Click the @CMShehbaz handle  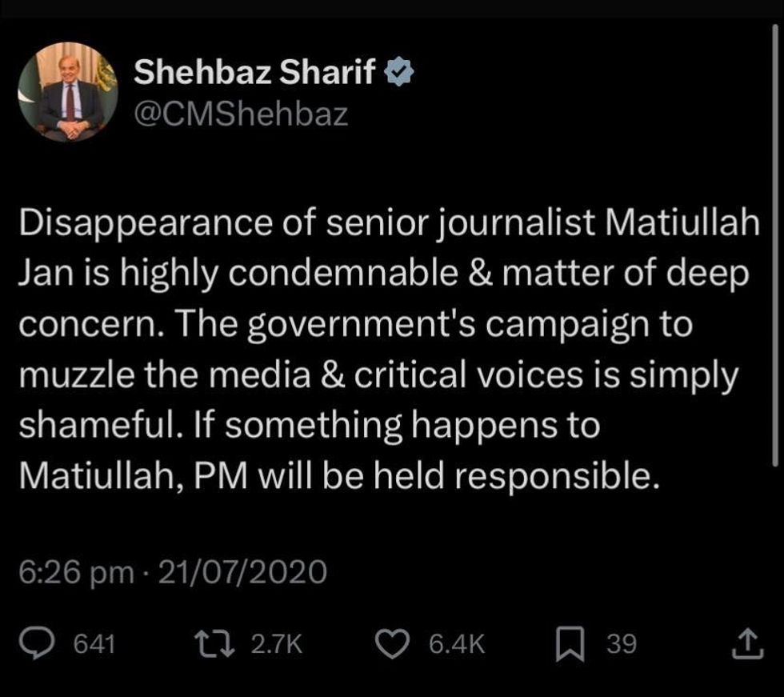(240, 114)
